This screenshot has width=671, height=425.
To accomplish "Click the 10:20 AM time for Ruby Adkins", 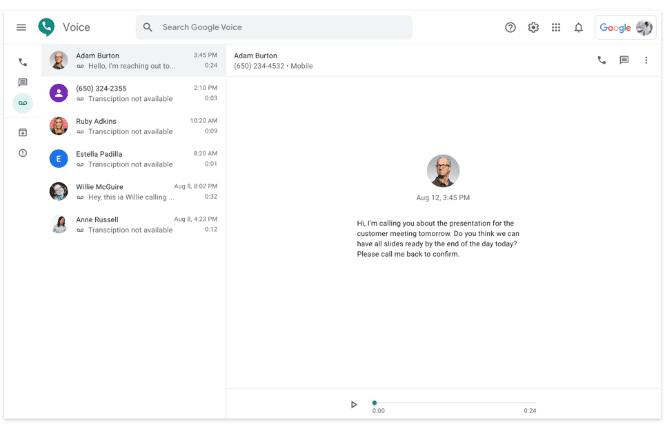I will pyautogui.click(x=204, y=121).
